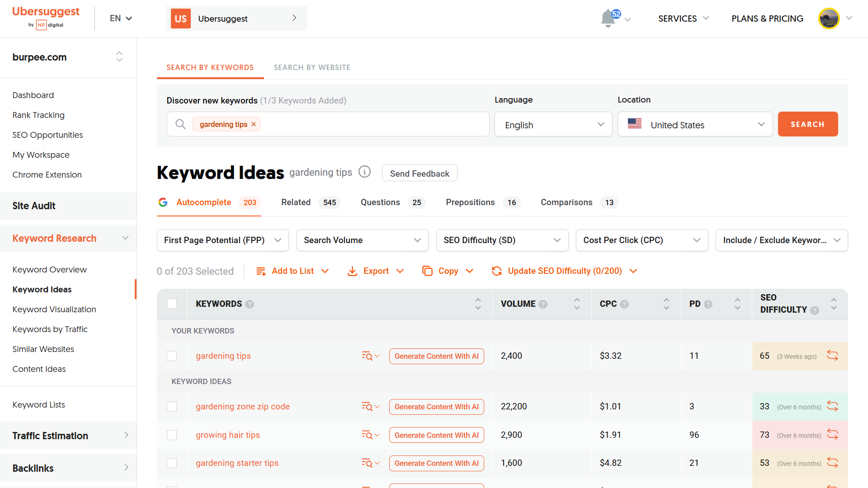Switch to SEARCH BY WEBSITE tab
868x488 pixels.
click(x=312, y=67)
